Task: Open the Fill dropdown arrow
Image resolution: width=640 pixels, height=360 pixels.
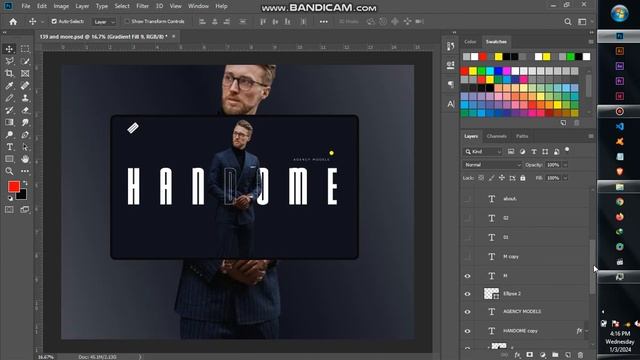Action: (565, 178)
